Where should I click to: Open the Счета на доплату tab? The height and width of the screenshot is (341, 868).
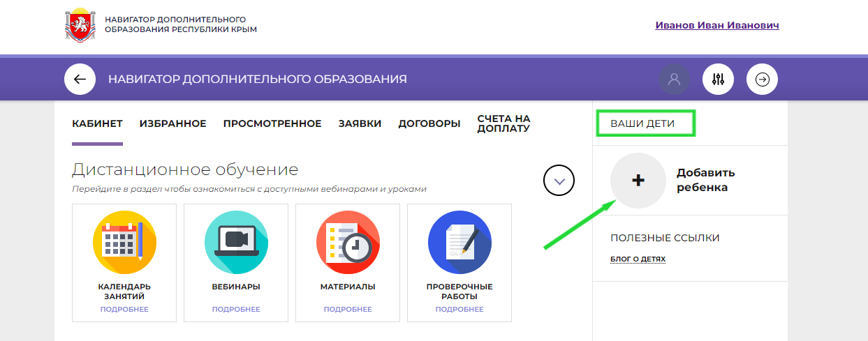503,123
